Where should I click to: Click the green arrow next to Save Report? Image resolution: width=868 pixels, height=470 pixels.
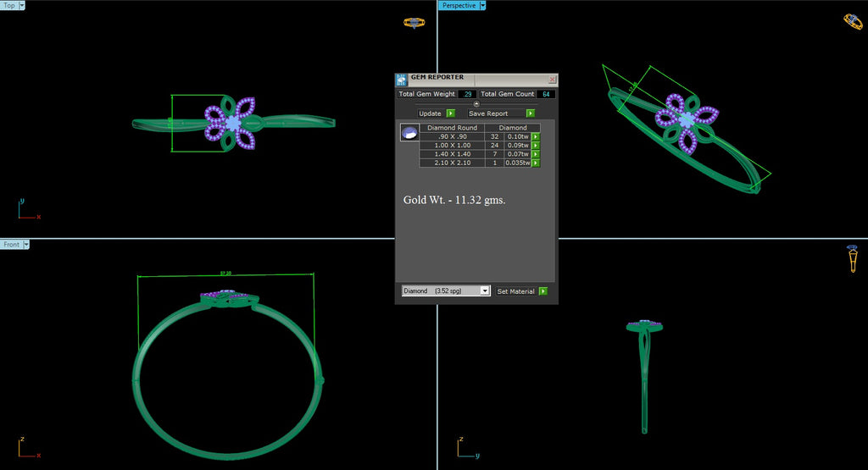530,113
